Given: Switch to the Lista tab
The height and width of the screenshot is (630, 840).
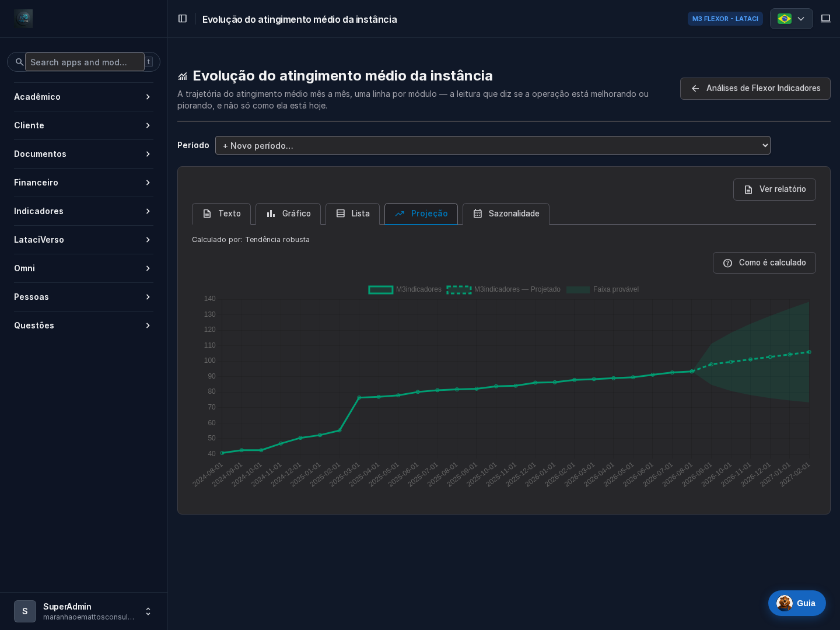Looking at the screenshot, I should point(352,213).
